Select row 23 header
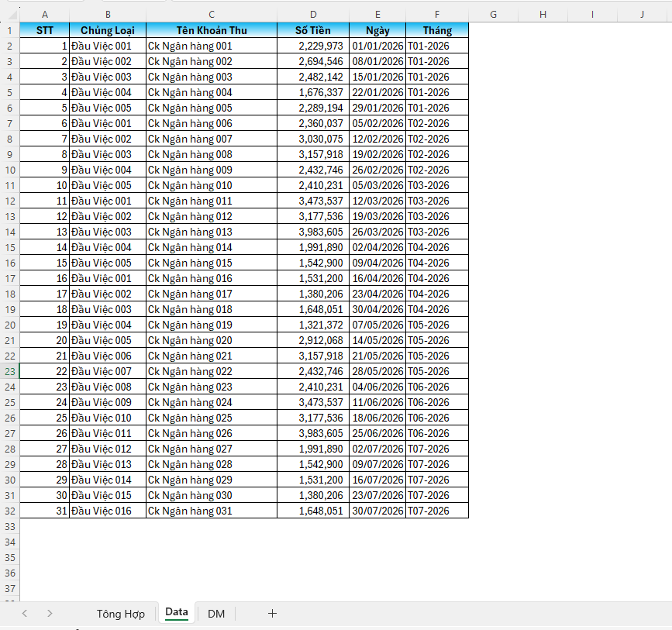672x630 pixels. tap(9, 371)
